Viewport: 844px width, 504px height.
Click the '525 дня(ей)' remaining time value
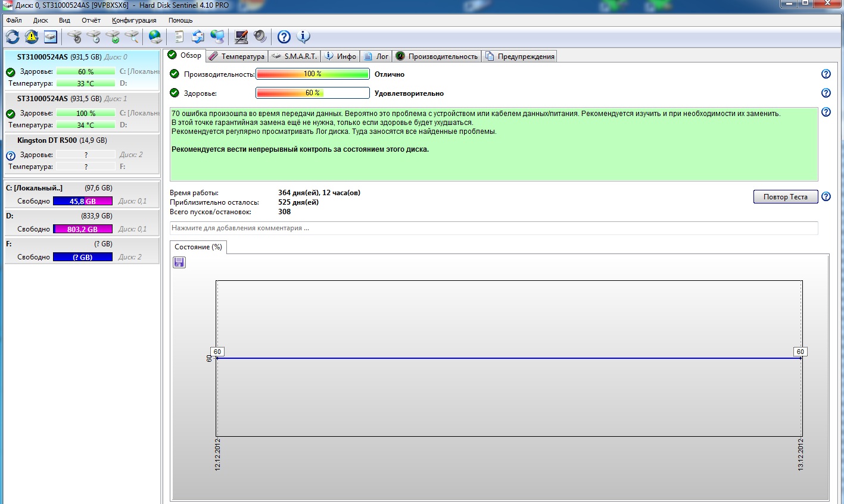[x=298, y=202]
